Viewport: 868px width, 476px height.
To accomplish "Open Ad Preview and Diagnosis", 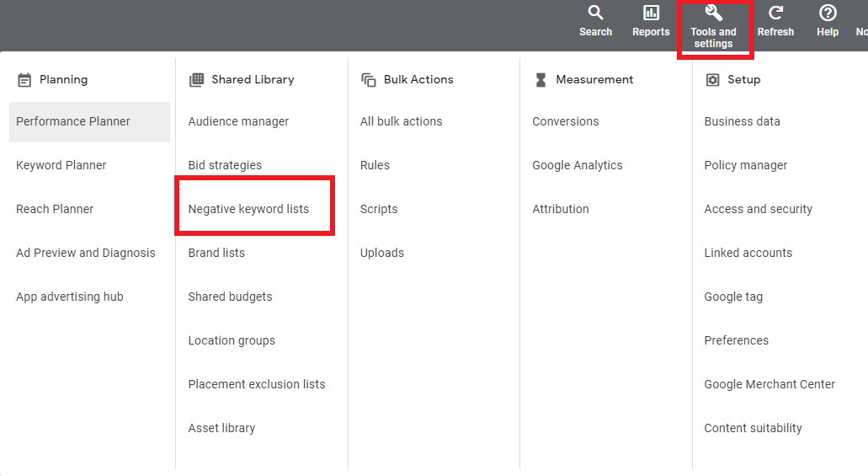I will [x=86, y=253].
